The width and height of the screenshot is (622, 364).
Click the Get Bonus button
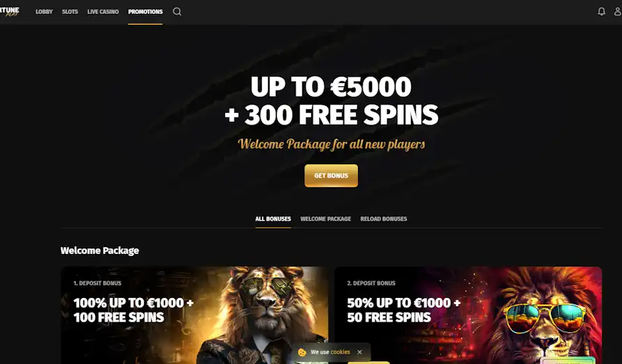click(x=332, y=175)
